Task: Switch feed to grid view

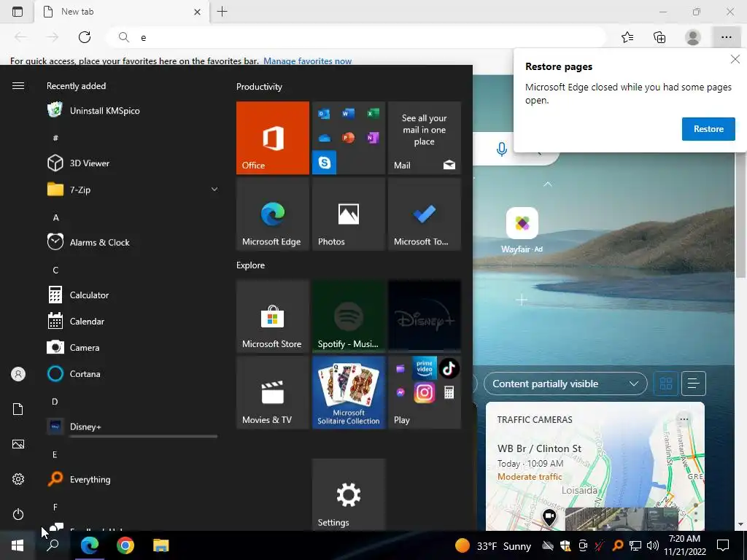Action: click(665, 384)
